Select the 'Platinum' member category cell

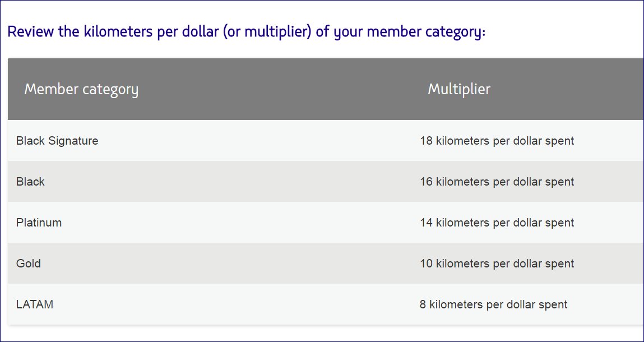[x=39, y=223]
